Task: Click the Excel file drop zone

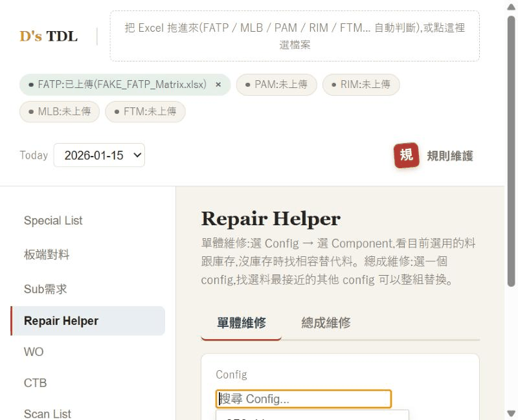Action: [295, 36]
